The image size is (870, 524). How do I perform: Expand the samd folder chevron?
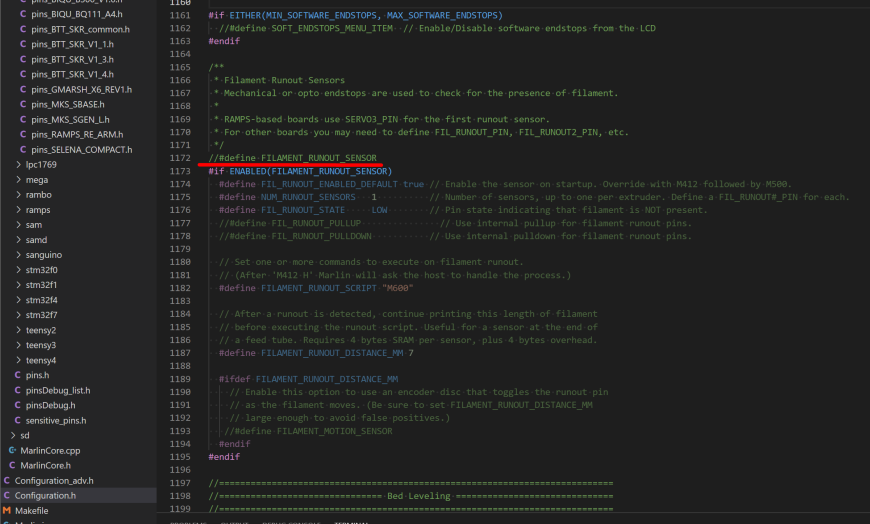click(18, 239)
